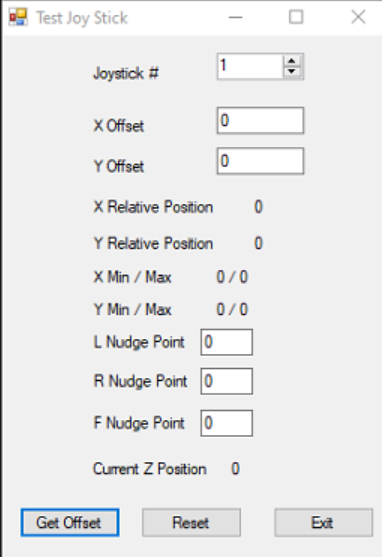Maximize the Test Joy Stick window
The image size is (382, 557).
click(296, 17)
